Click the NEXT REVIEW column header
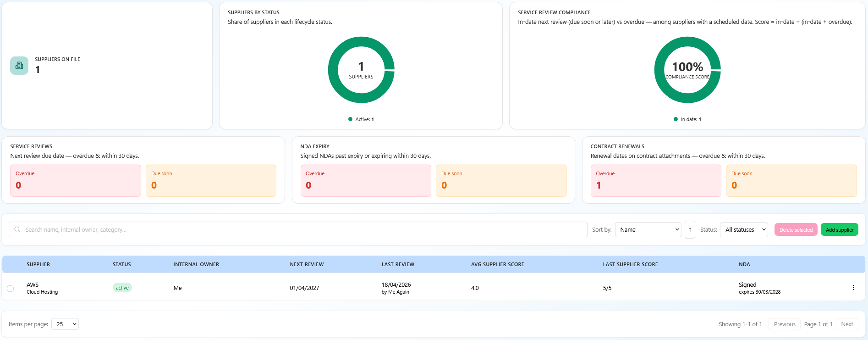 coord(307,264)
